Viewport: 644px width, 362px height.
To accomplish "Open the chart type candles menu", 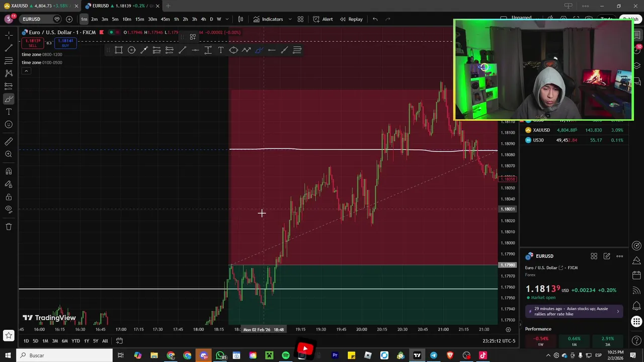I will (240, 19).
